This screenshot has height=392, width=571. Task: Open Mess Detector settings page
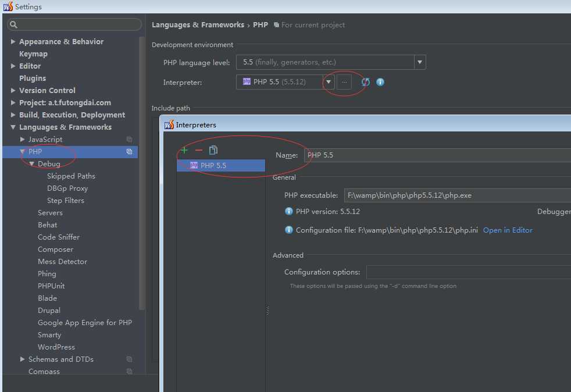(x=62, y=262)
